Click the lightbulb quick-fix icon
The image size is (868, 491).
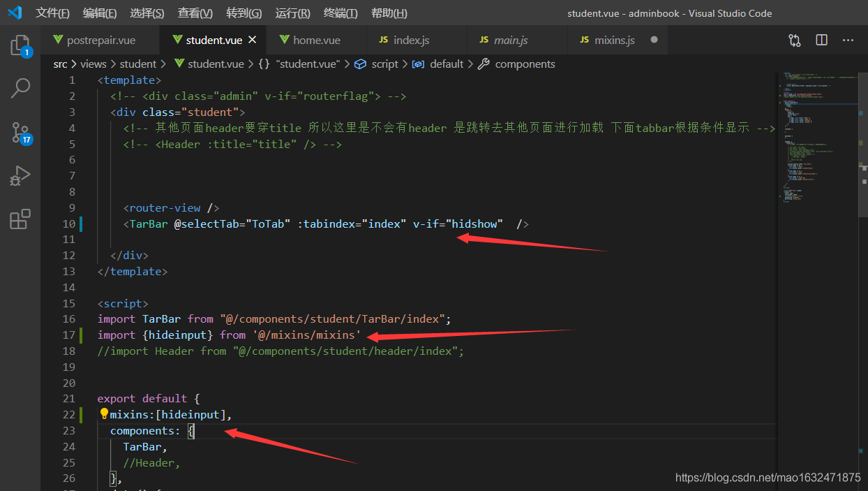tap(104, 415)
